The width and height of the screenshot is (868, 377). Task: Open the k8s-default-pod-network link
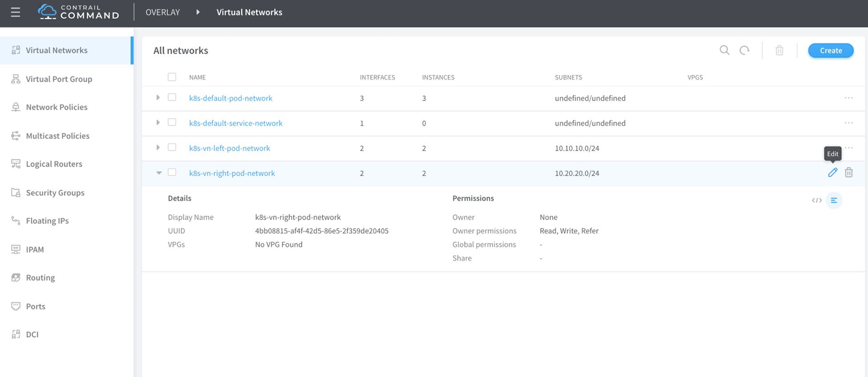click(x=231, y=98)
